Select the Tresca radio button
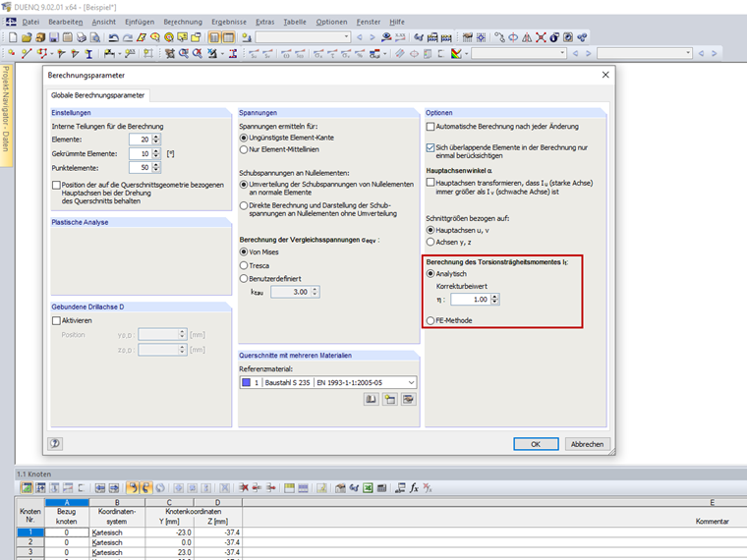Screen dimensions: 747x560 (x=244, y=265)
